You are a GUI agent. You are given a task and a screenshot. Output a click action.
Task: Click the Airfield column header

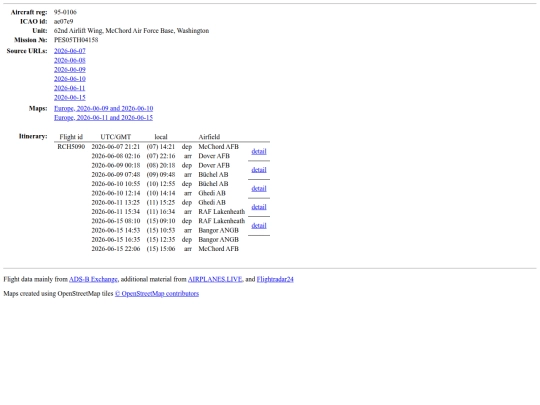pyautogui.click(x=209, y=137)
